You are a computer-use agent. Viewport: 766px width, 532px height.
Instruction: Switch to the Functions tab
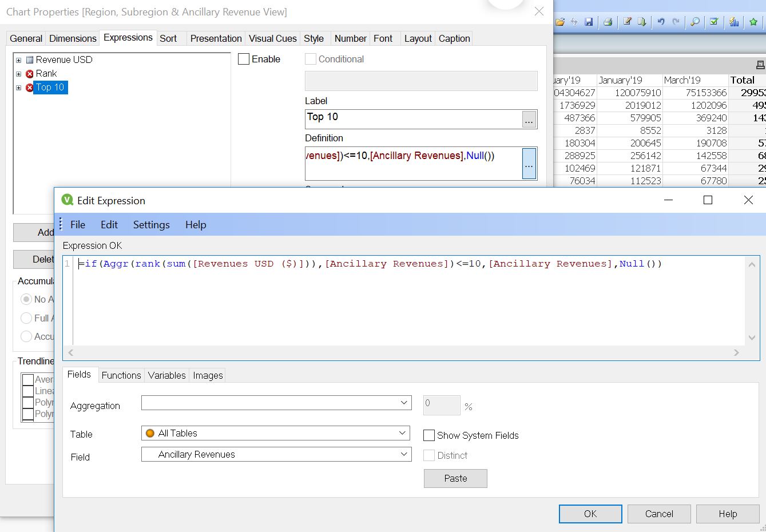click(121, 375)
